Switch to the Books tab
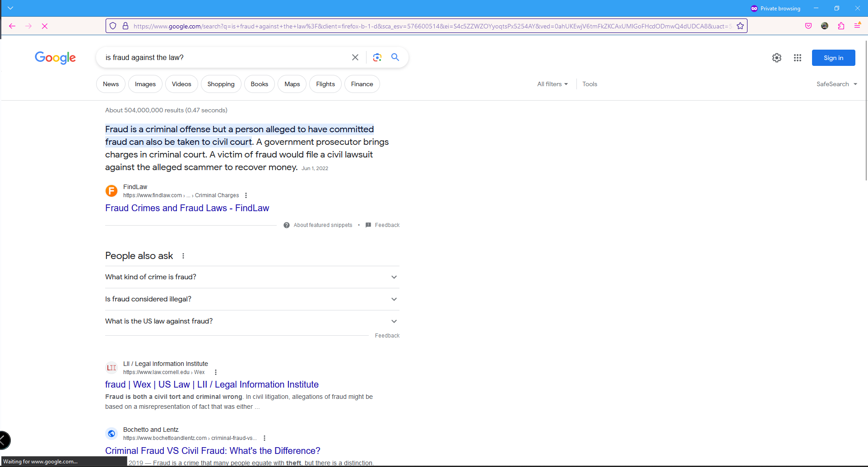Image resolution: width=868 pixels, height=467 pixels. coord(260,84)
